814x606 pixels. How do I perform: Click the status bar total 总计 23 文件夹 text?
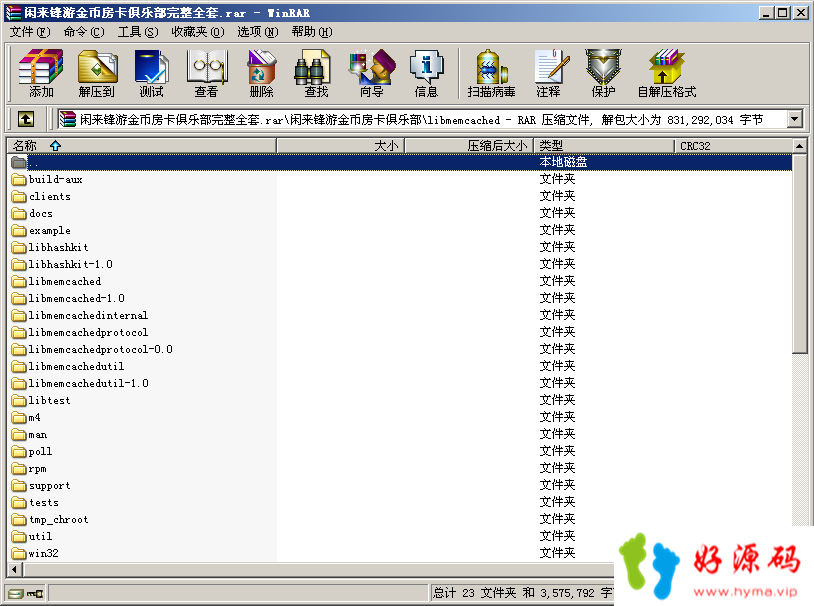click(x=474, y=593)
